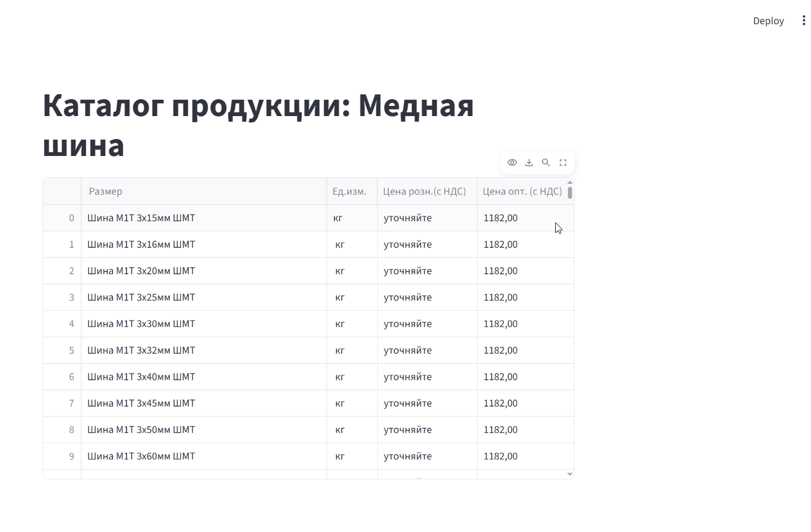The width and height of the screenshot is (811, 532).
Task: Download table as CSV icon
Action: coord(529,163)
